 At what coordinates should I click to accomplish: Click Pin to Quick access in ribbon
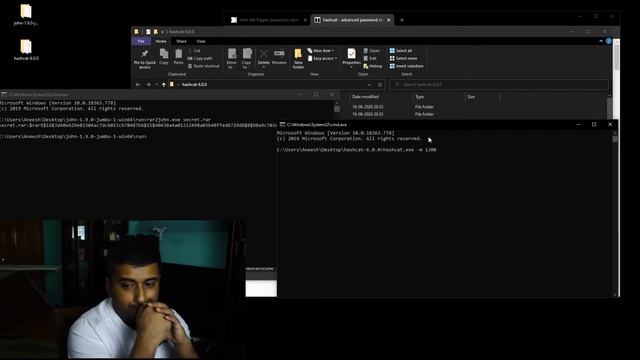144,59
